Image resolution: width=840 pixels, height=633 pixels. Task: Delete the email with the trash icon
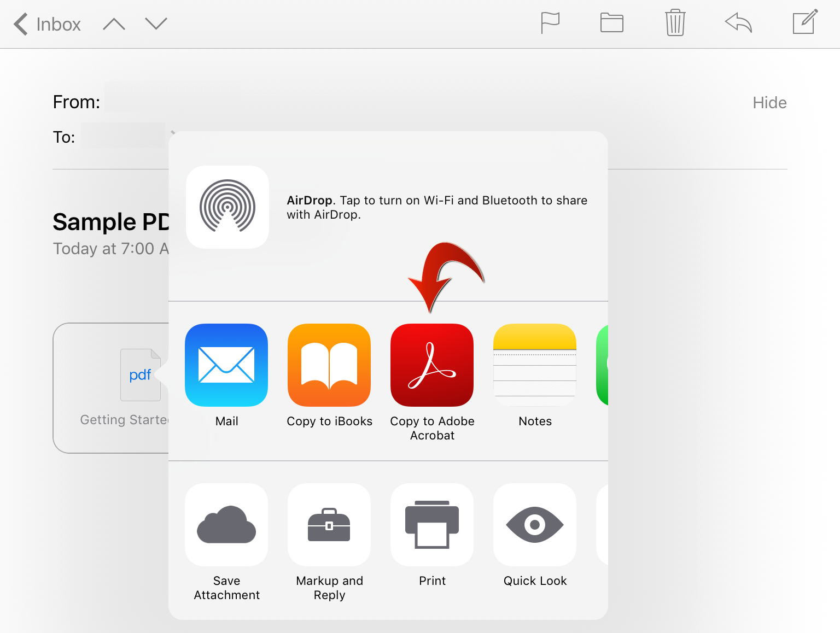coord(675,23)
